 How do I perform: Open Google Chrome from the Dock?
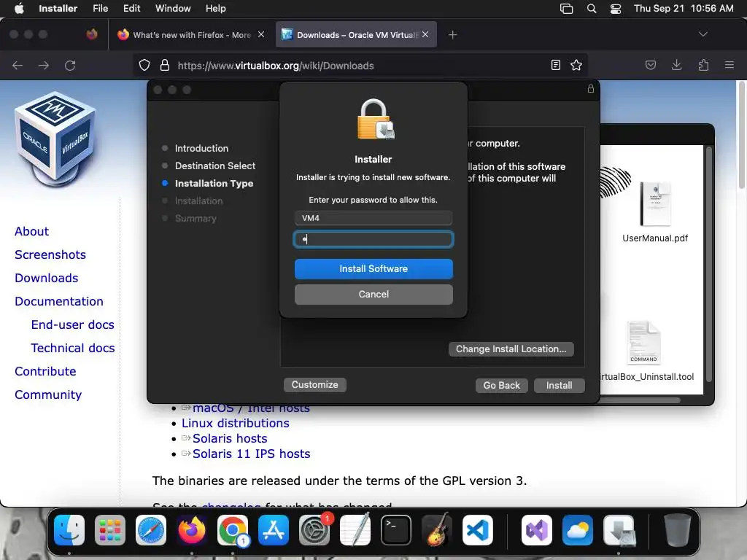233,530
